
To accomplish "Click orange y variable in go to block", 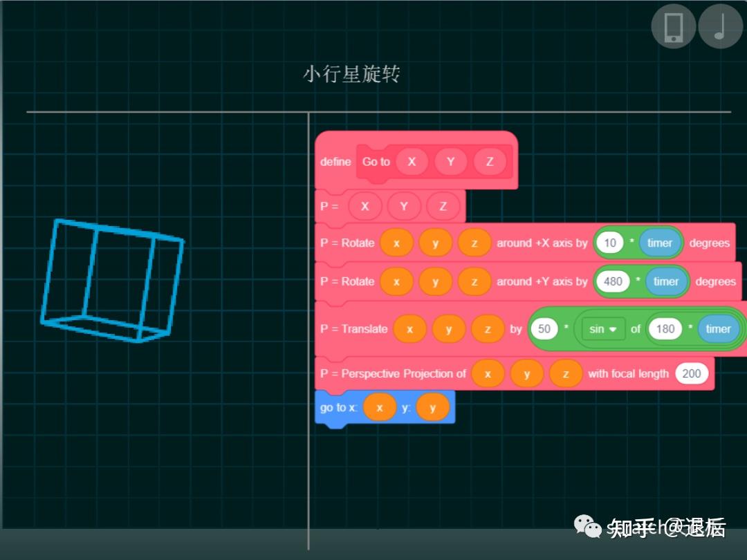I will point(432,408).
